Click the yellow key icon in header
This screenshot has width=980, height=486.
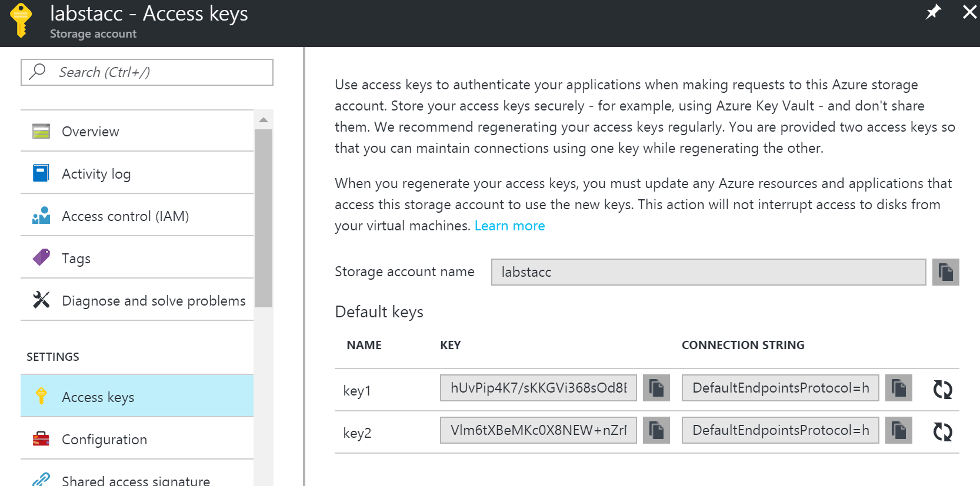pos(21,21)
